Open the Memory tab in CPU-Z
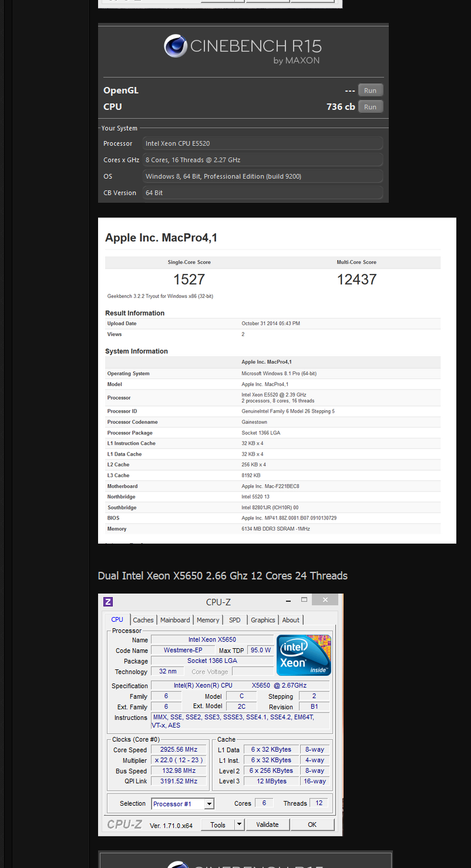 coord(208,620)
